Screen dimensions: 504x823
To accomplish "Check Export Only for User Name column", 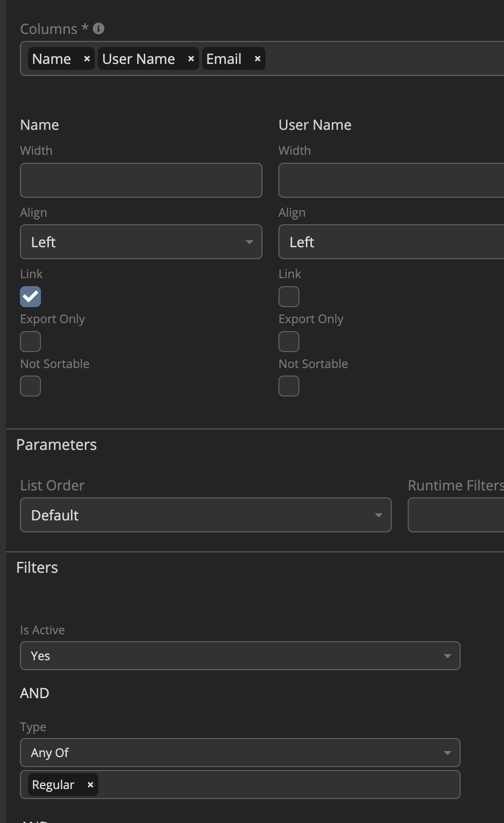I will tap(289, 342).
